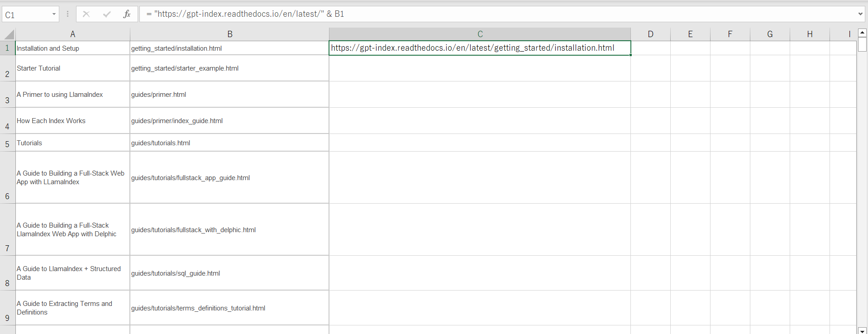Select row 6 header
The height and width of the screenshot is (334, 868).
(x=7, y=177)
